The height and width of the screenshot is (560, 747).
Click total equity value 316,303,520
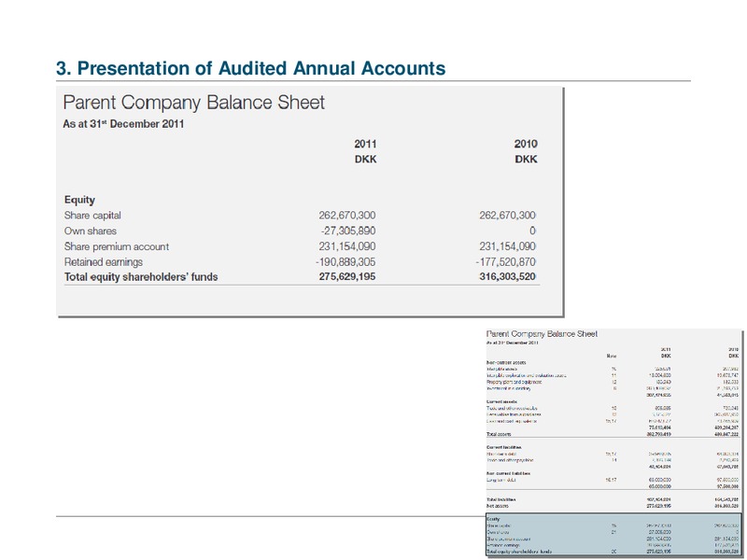click(507, 276)
